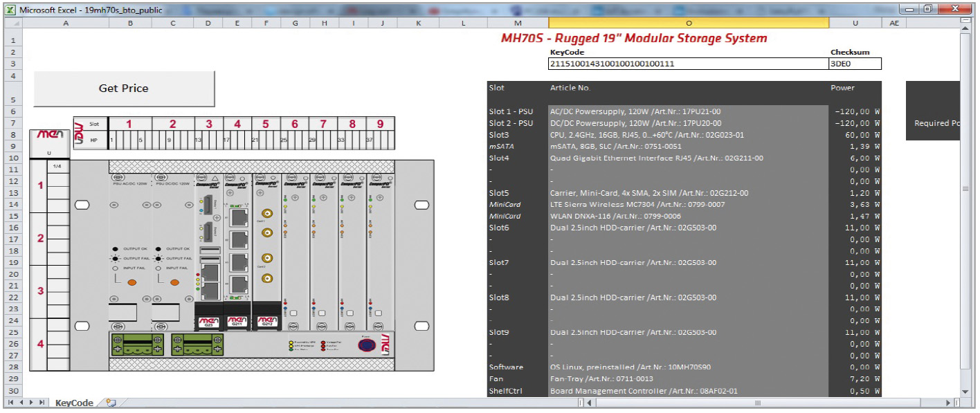The image size is (980, 413).
Task: Select the Checksum cell showing 3DE0
Action: (855, 64)
